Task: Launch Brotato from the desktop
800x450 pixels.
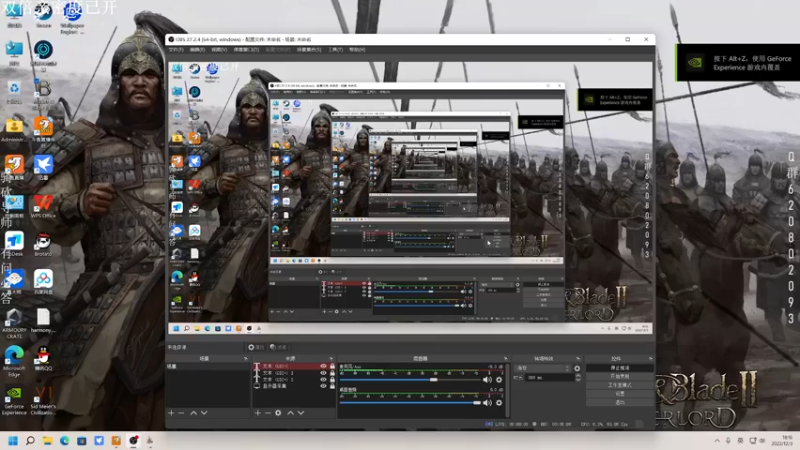Action: point(43,245)
